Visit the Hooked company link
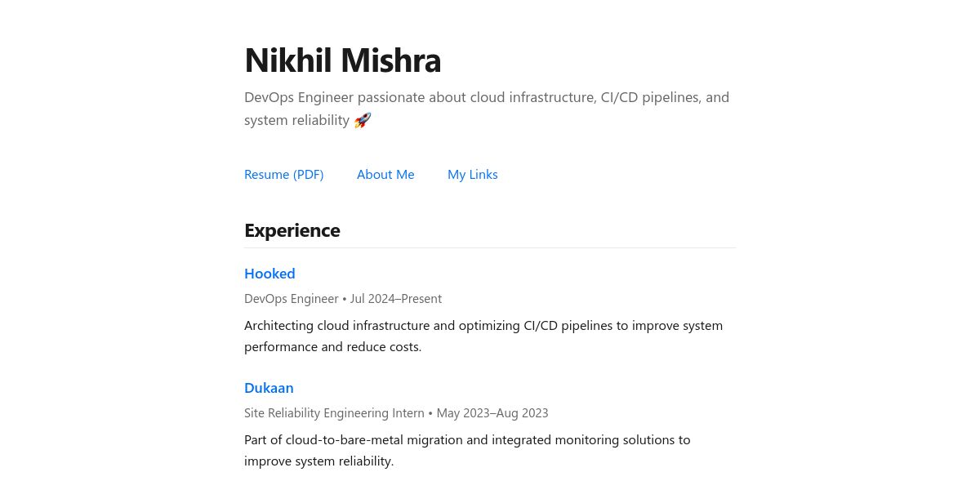Viewport: 980px width, 490px height. (269, 274)
